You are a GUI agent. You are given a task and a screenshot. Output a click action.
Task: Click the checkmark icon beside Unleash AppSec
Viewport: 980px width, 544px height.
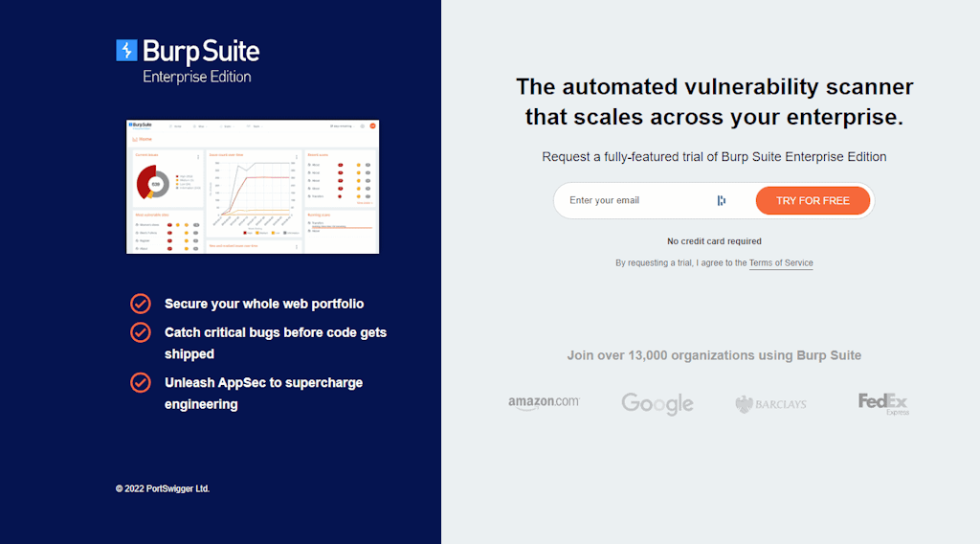[141, 383]
